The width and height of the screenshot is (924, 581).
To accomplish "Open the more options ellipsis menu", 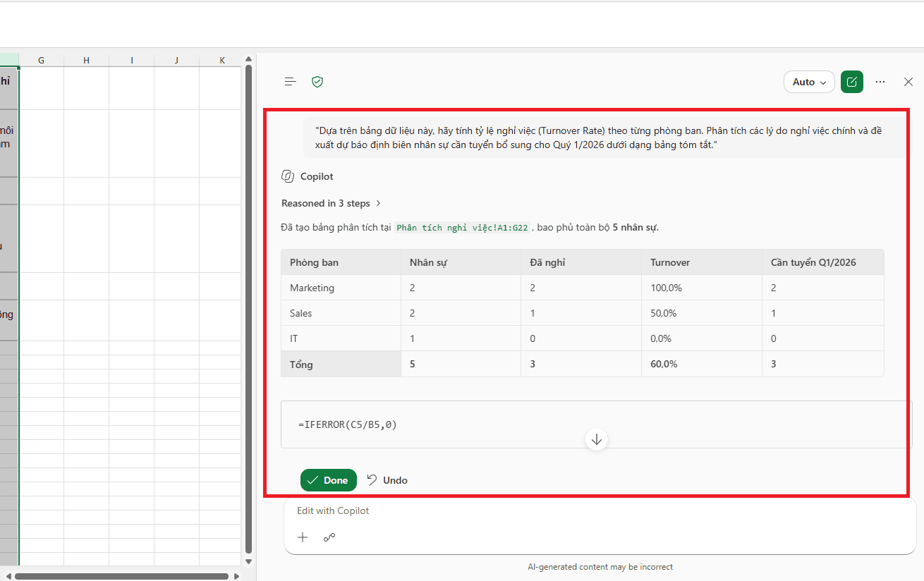I will pyautogui.click(x=880, y=82).
